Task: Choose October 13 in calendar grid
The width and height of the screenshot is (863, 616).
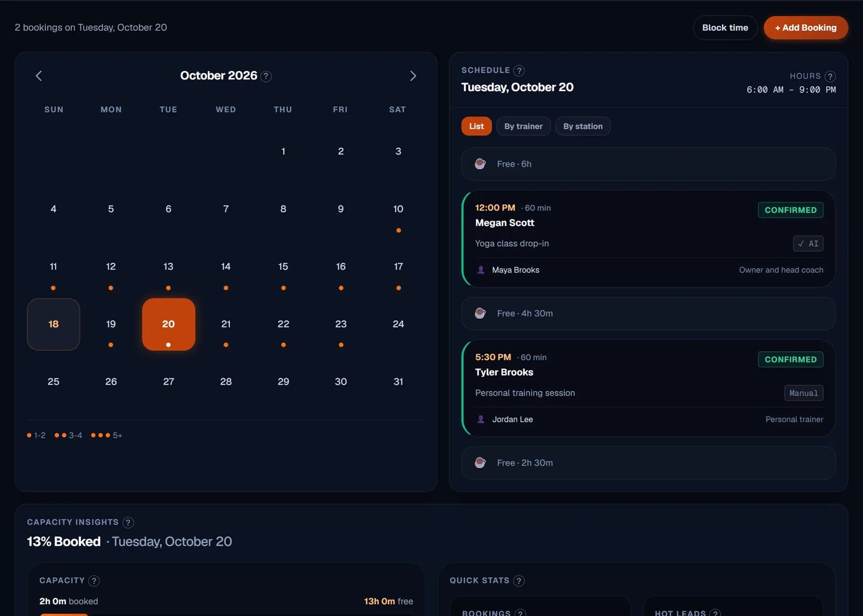Action: pyautogui.click(x=168, y=266)
